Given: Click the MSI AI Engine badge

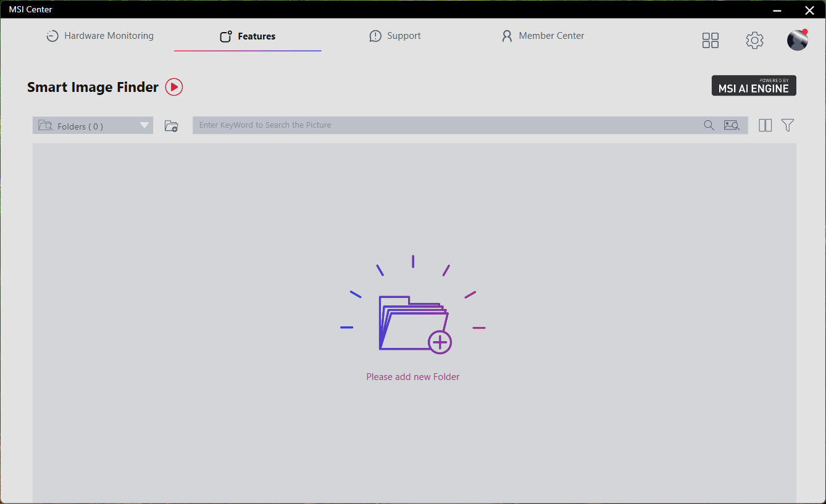Looking at the screenshot, I should pos(754,86).
